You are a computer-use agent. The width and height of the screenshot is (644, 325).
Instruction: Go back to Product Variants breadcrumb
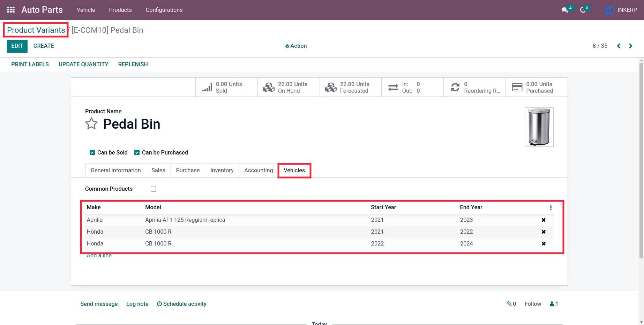36,30
